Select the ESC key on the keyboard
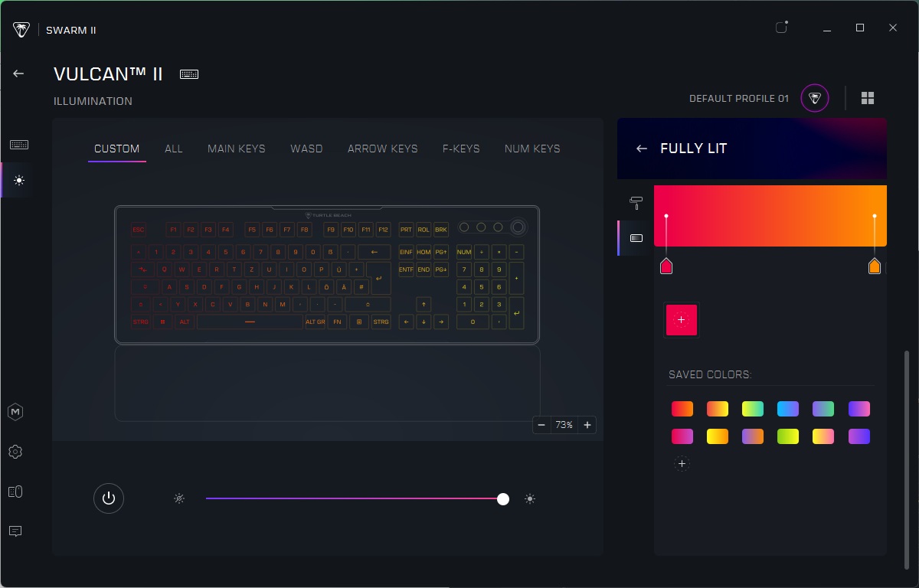Viewport: 919px width, 588px height. [x=138, y=229]
